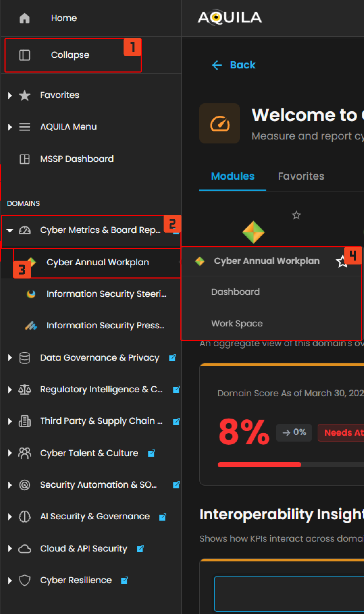Click the Security Automation target icon
The width and height of the screenshot is (364, 614).
pos(25,485)
